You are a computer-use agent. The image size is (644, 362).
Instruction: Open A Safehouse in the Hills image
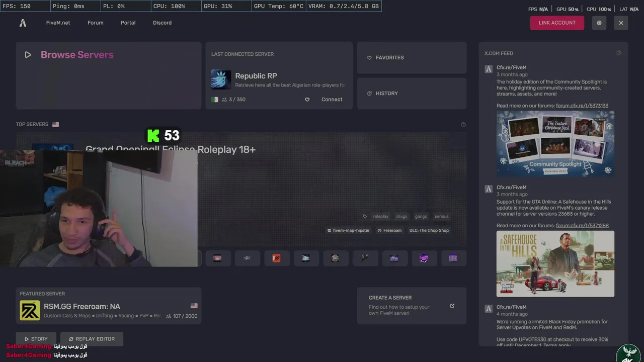click(x=555, y=263)
